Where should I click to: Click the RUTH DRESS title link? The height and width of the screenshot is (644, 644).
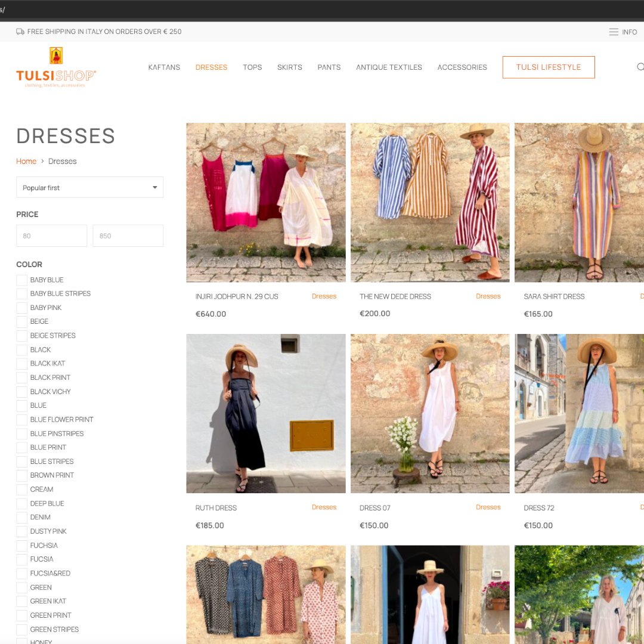click(x=216, y=508)
